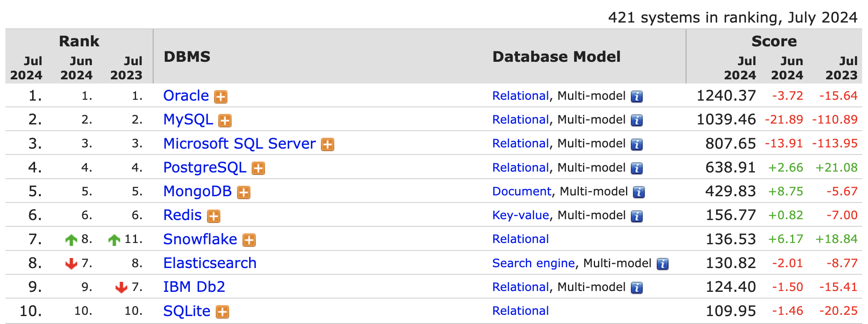Click info icon in Microsoft SQL Server row
The height and width of the screenshot is (324, 868).
click(x=636, y=144)
